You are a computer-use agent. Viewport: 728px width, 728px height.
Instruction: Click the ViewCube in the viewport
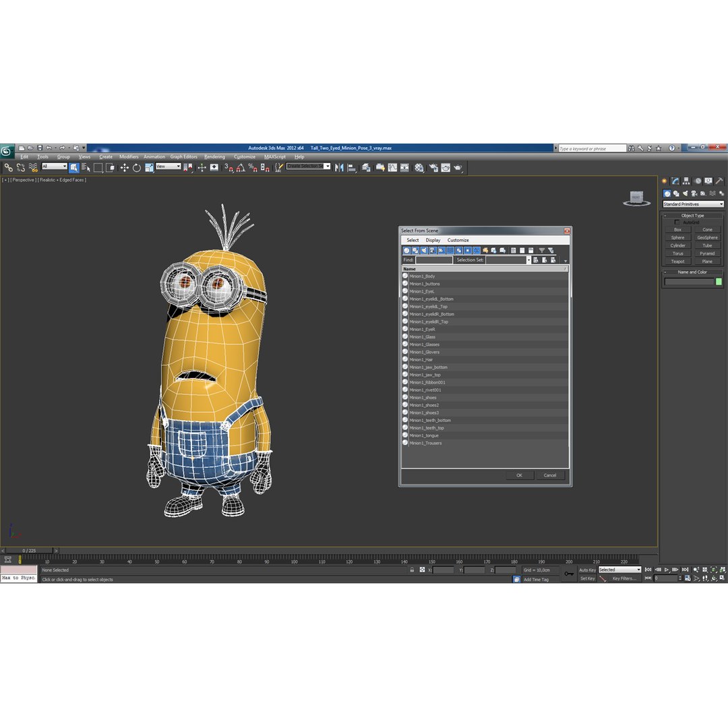(x=636, y=198)
